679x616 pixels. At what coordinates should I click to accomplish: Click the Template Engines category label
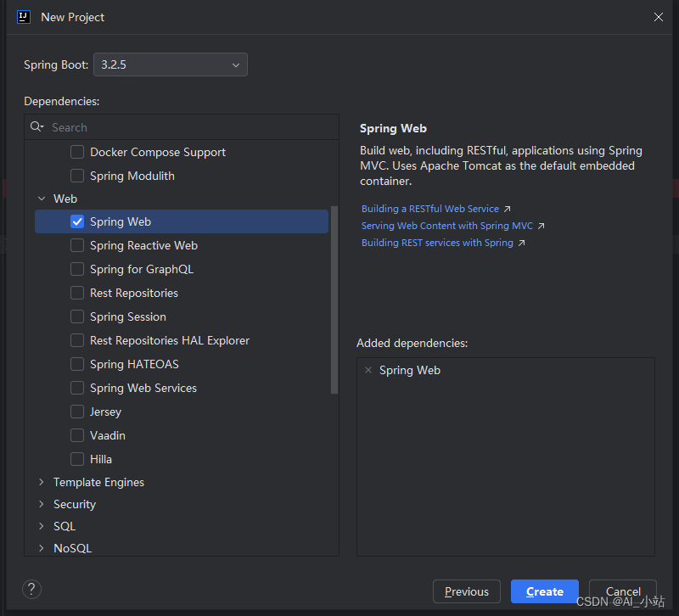tap(98, 482)
